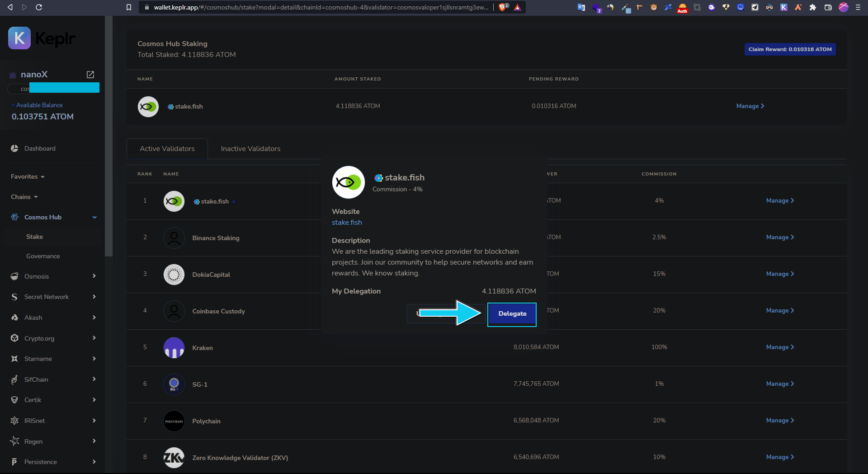The height and width of the screenshot is (474, 868).
Task: Click the Persistence P icon
Action: coord(14,462)
